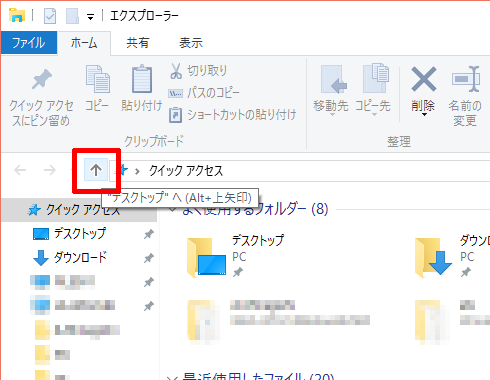490x380 pixels.
Task: Click the Pin to Quick Access icon
Action: (42, 79)
